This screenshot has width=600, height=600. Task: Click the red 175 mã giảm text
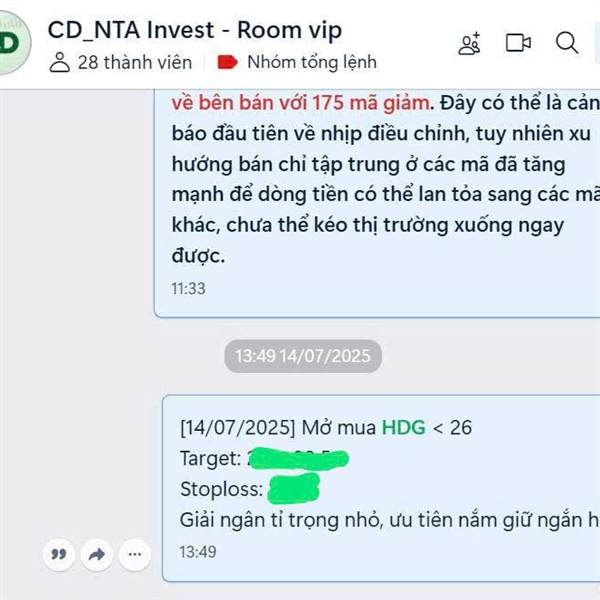coord(370,103)
